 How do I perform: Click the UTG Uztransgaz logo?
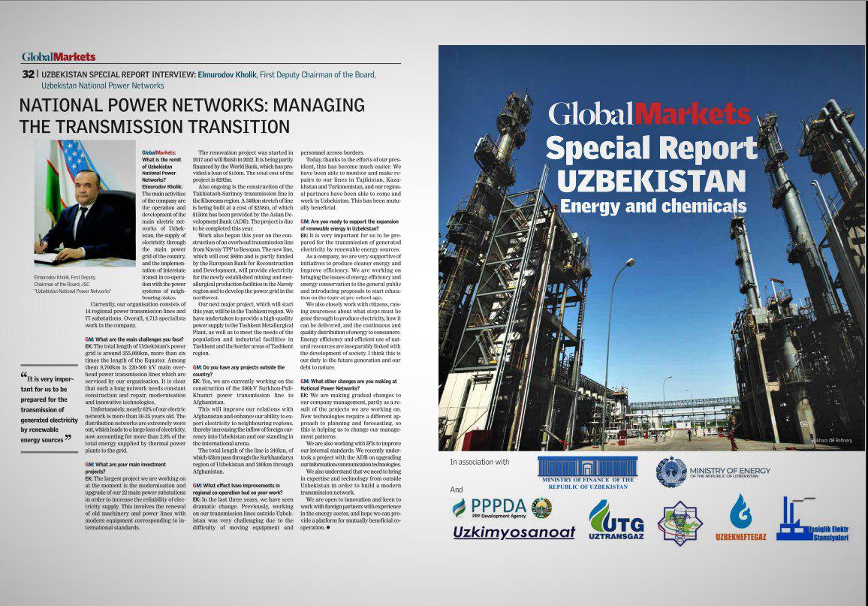[x=616, y=520]
